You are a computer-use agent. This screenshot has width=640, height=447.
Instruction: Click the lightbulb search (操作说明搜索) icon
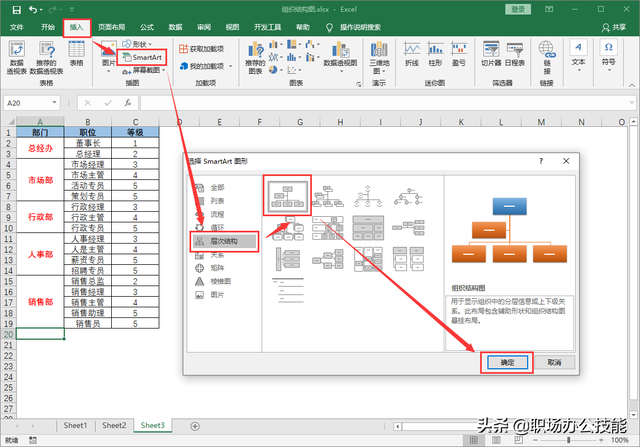coord(329,27)
